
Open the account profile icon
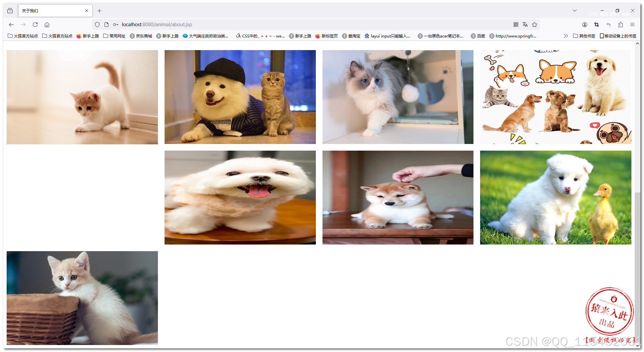coord(585,25)
